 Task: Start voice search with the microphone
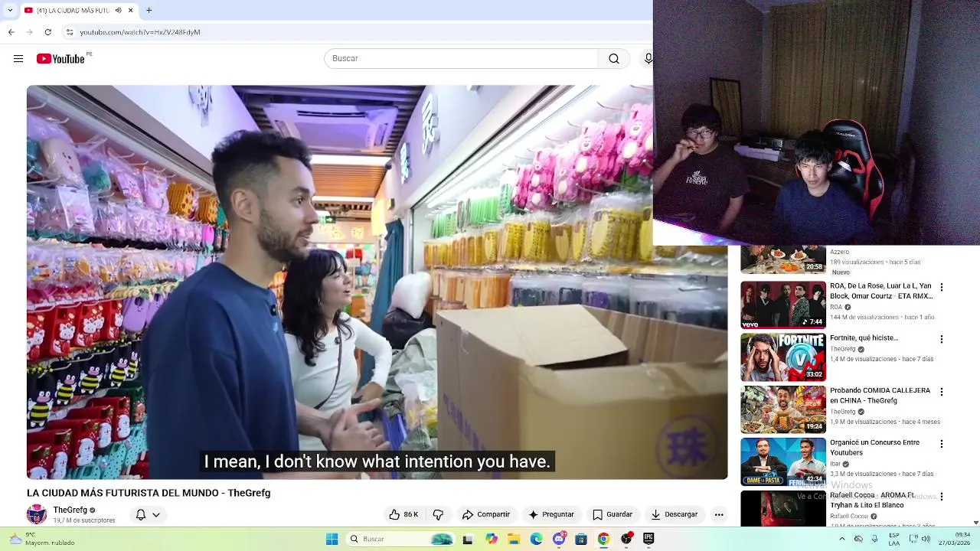click(648, 59)
